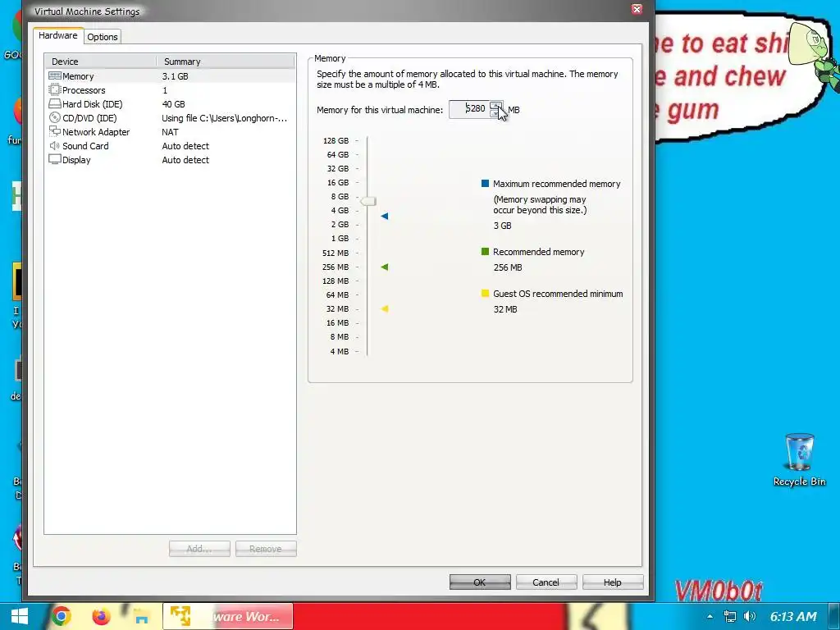Click the Display 'Auto detect' summary
840x630 pixels.
click(x=185, y=160)
